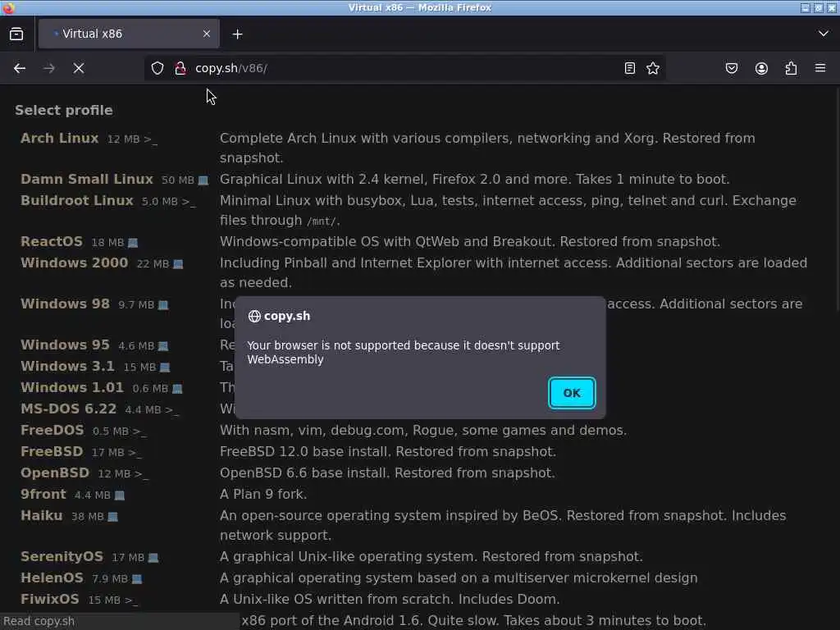Open the 9front profile

point(43,494)
